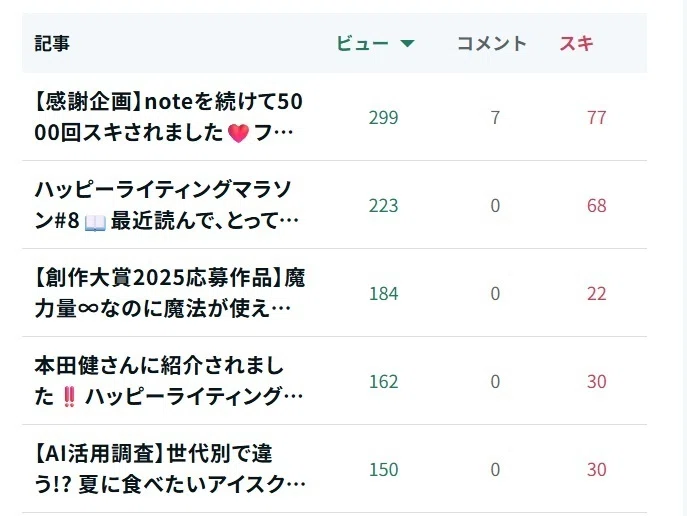This screenshot has height=516, width=687.
Task: Click the green sort arrow beside ビュー
Action: click(407, 43)
